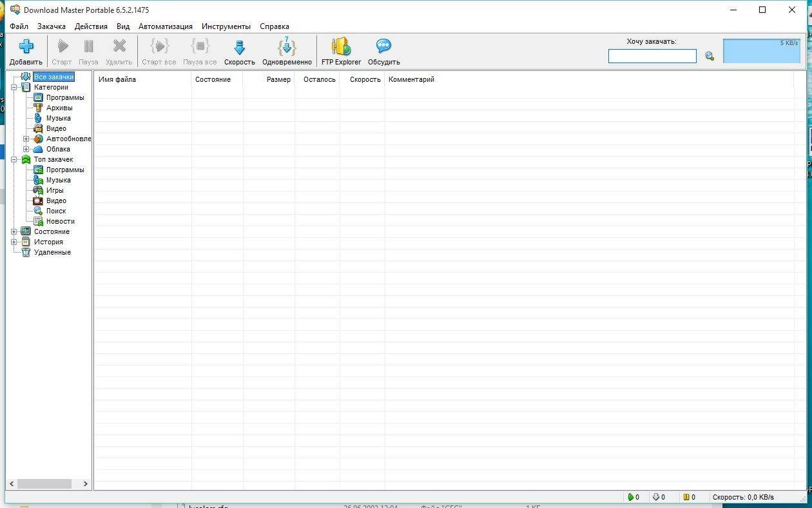Screen dimensions: 812x508
Task: Click the left arrow of tree scrollbar
Action: [12, 484]
